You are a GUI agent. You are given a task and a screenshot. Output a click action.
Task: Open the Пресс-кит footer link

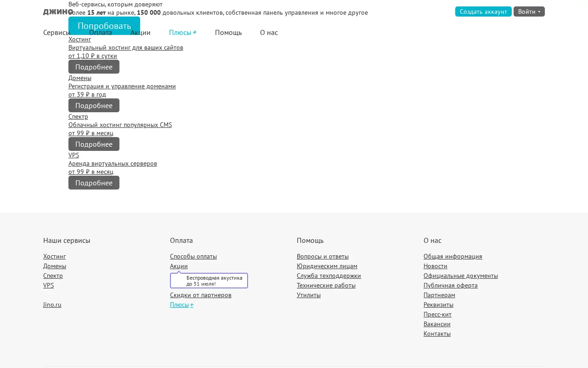[437, 314]
